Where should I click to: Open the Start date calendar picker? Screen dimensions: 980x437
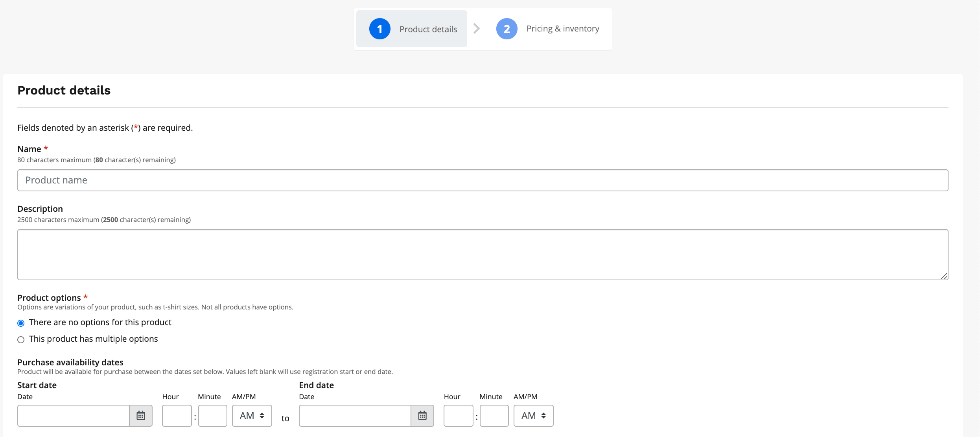(141, 416)
